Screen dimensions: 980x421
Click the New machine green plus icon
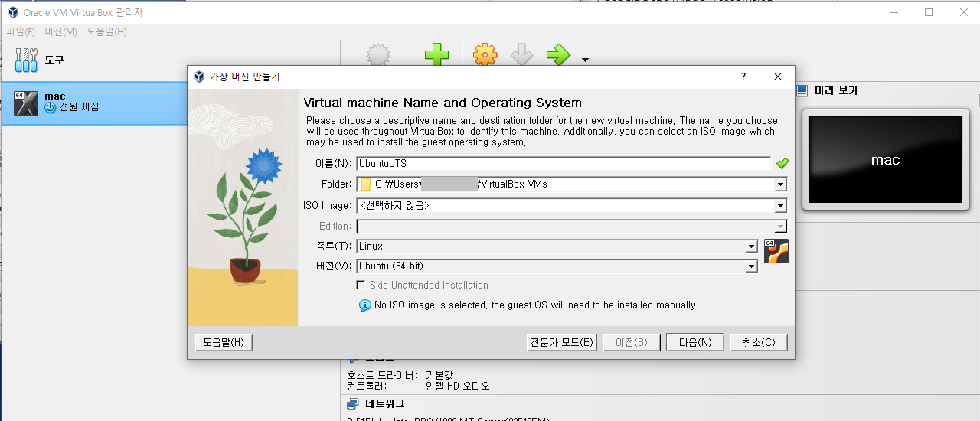pos(436,55)
